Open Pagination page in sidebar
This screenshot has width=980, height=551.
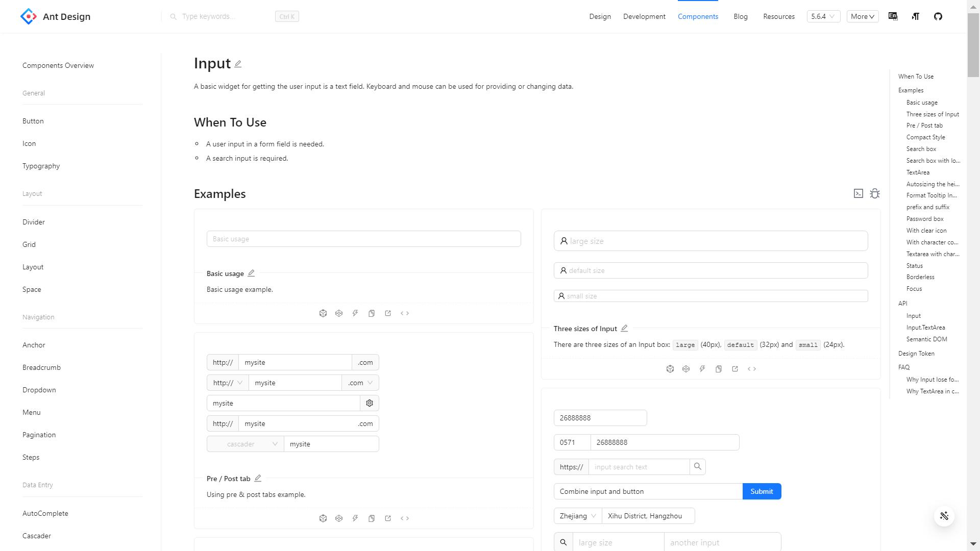point(39,435)
